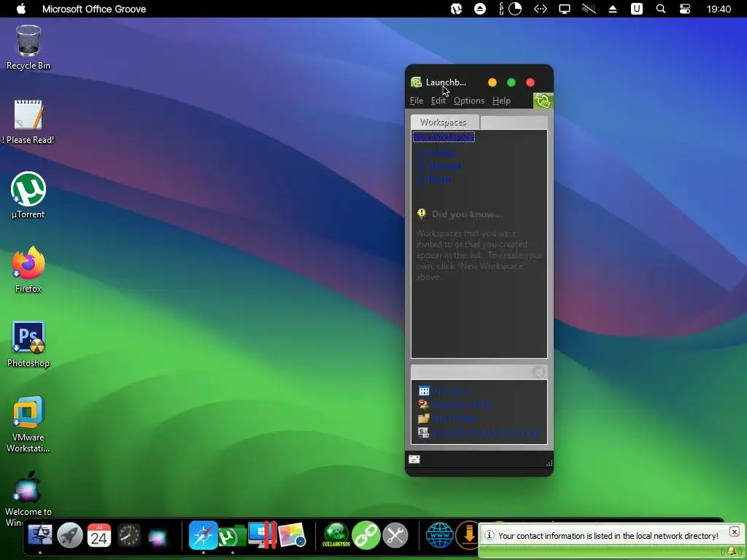Open the COLLABSYSOS globe dock icon

336,535
